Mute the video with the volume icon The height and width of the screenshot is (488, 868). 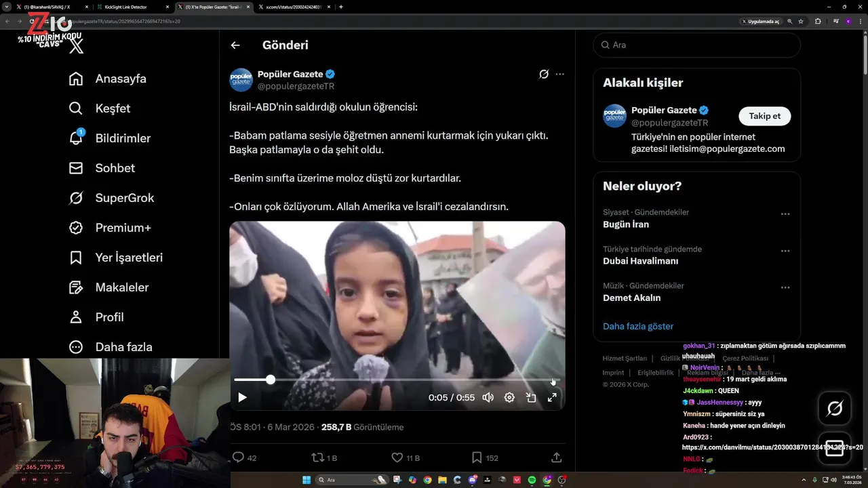488,398
